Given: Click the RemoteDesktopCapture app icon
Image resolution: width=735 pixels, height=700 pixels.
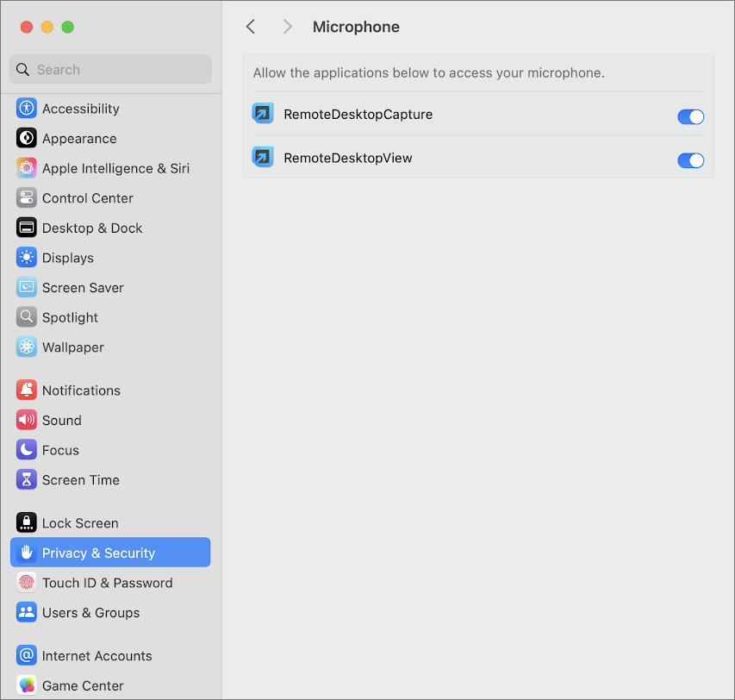Looking at the screenshot, I should pyautogui.click(x=263, y=114).
